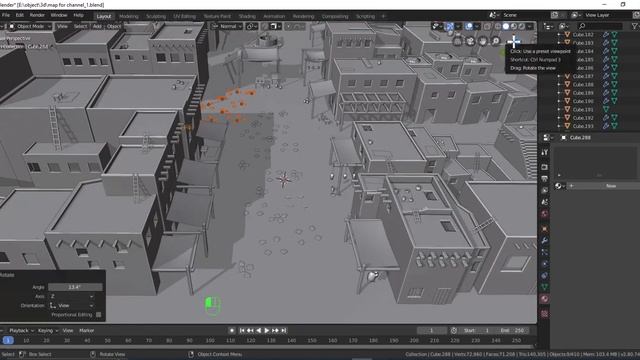
Task: Switch to the Modeling workspace tab
Action: pyautogui.click(x=129, y=16)
